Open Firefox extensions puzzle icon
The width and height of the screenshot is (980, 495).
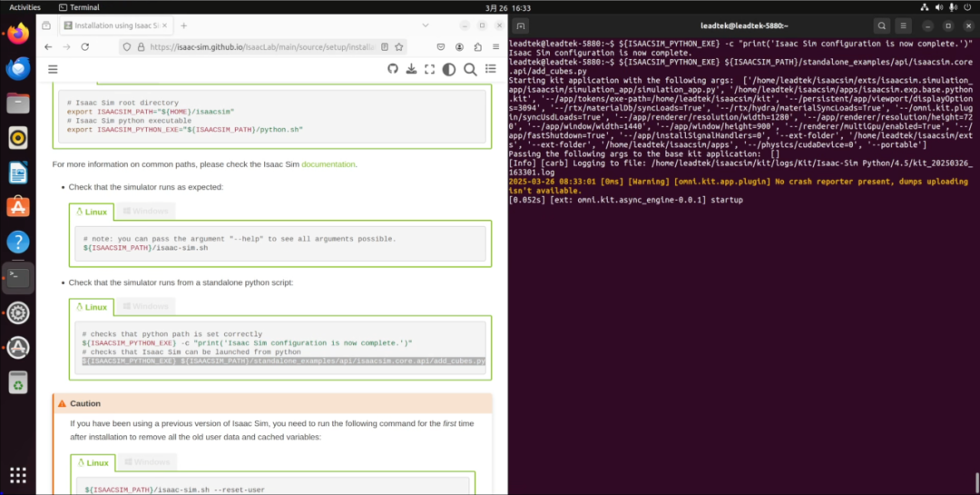478,47
